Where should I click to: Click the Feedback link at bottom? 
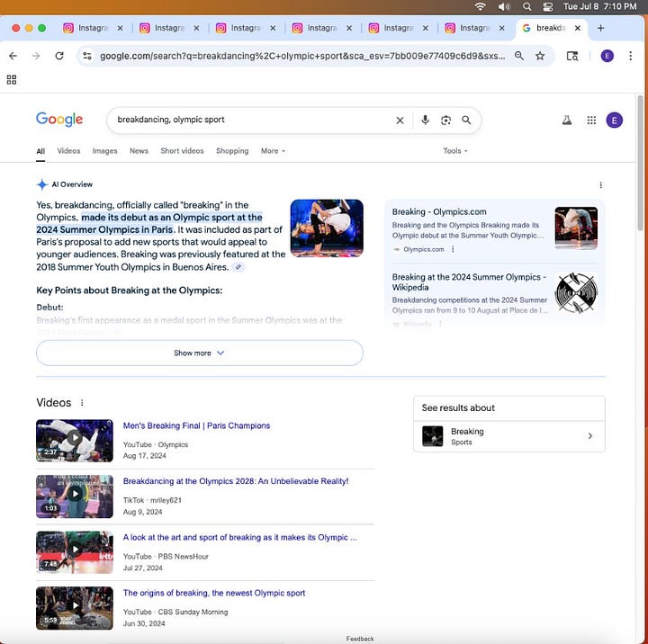point(359,639)
